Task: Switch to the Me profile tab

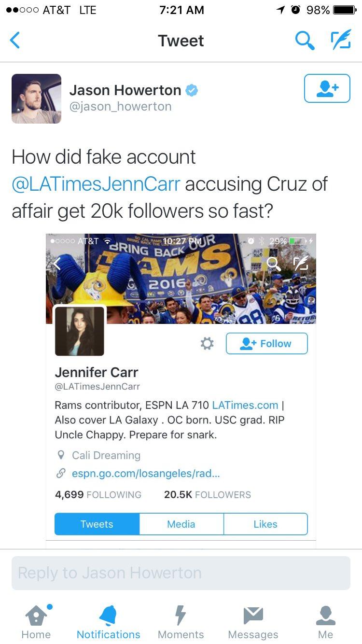Action: click(325, 621)
